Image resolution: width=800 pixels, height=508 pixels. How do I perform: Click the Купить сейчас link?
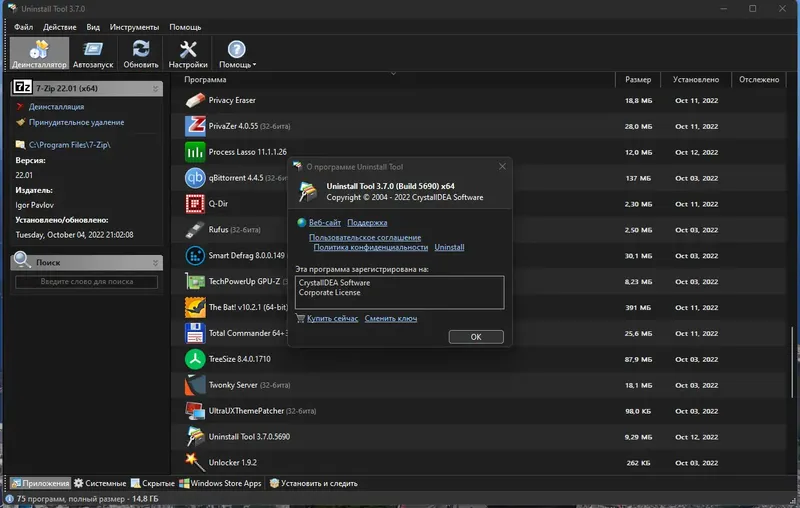tap(332, 319)
